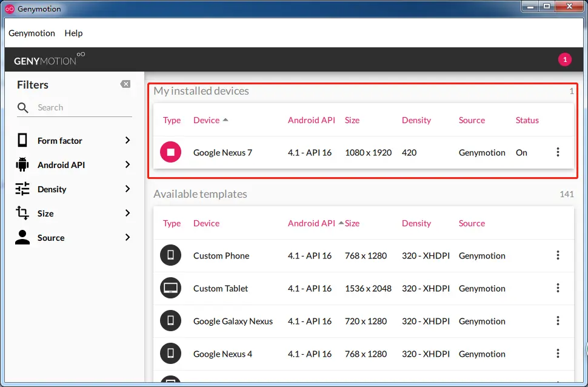Sort installed devices by Source

[472, 120]
